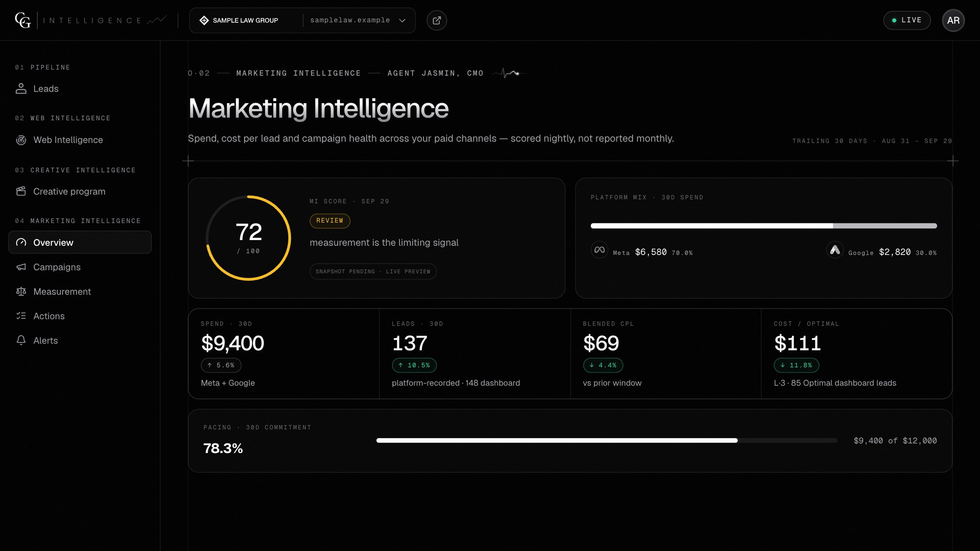This screenshot has height=551, width=980.
Task: Click the Meta platform logo icon
Action: click(599, 250)
